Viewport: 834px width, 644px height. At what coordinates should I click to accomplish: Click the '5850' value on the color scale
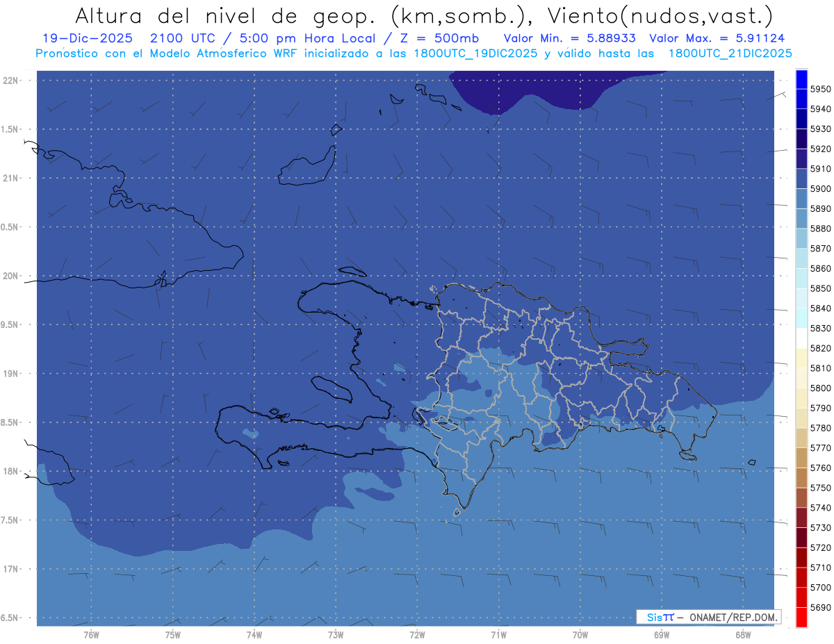point(820,288)
